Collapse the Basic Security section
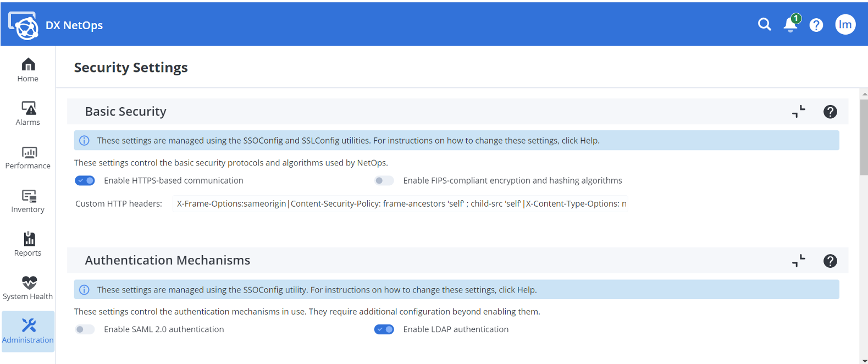This screenshot has width=868, height=364. 799,112
